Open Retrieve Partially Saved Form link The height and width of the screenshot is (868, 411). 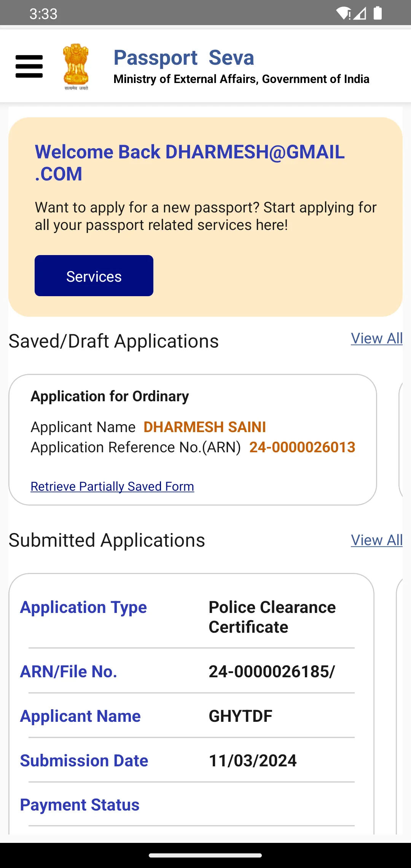[x=112, y=487]
